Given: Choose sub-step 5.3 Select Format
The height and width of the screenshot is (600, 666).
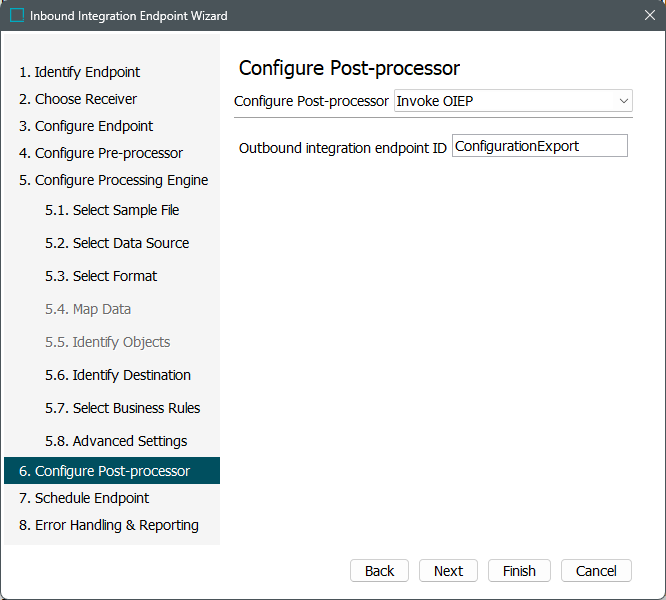Looking at the screenshot, I should [x=101, y=276].
